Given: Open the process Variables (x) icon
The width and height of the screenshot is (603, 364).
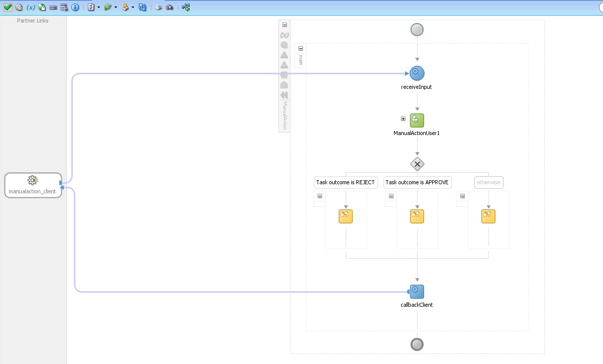Looking at the screenshot, I should [30, 7].
